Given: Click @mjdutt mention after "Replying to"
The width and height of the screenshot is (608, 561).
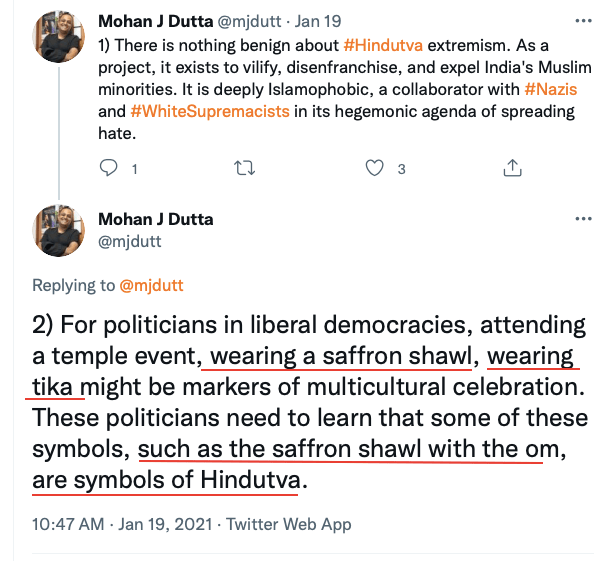Looking at the screenshot, I should (151, 285).
